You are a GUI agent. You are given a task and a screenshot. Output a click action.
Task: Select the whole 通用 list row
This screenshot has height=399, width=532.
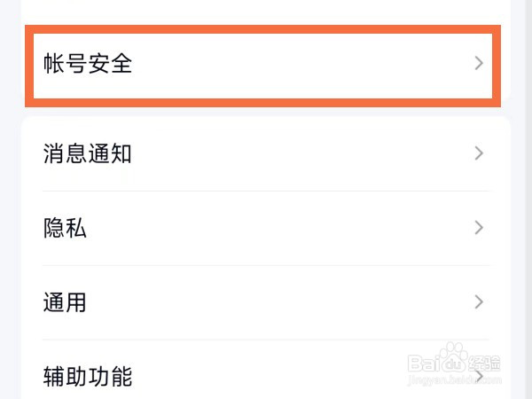[x=266, y=302]
